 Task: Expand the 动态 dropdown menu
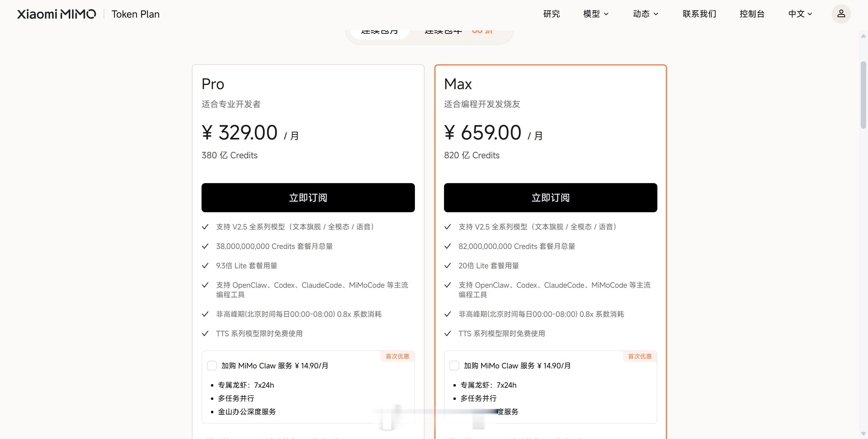click(645, 14)
